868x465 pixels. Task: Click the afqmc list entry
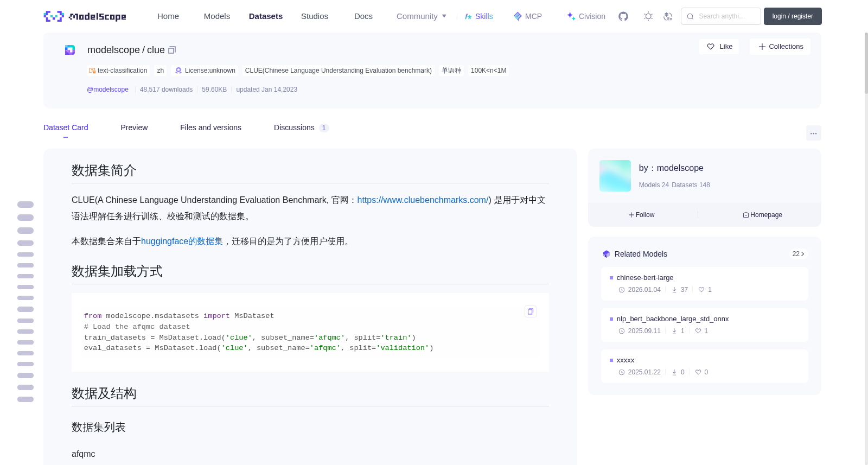(84, 454)
